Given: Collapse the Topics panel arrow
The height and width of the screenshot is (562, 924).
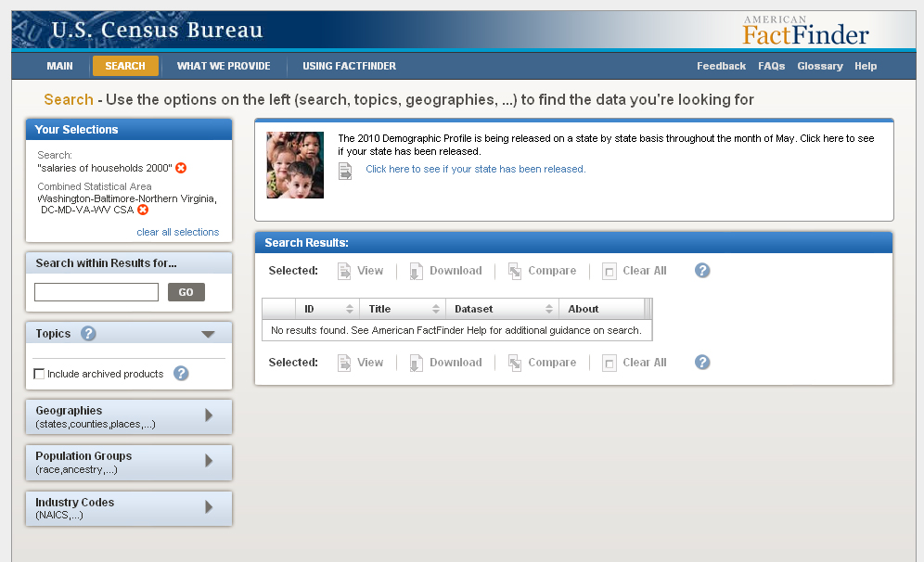Looking at the screenshot, I should coord(208,334).
